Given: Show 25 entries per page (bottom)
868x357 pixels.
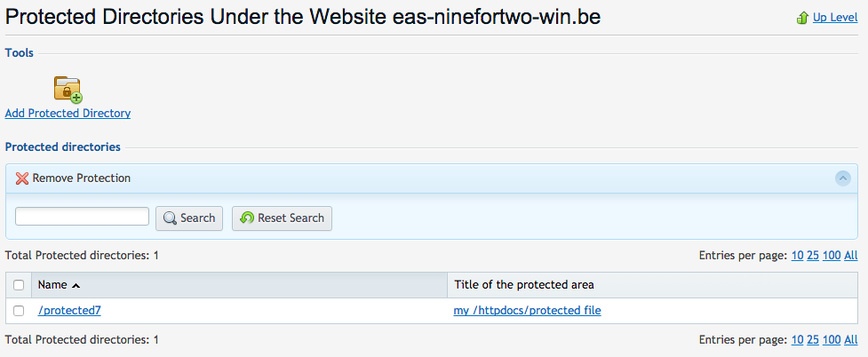Looking at the screenshot, I should click(812, 339).
